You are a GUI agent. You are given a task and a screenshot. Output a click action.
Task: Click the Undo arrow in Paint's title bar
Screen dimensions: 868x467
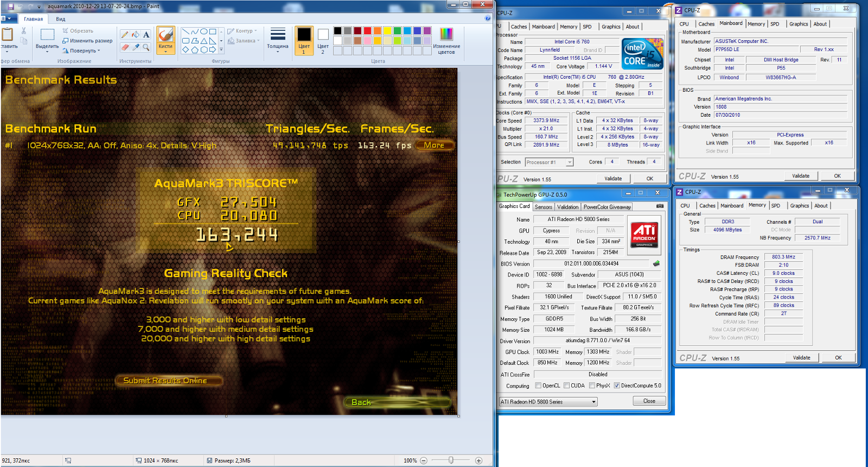click(x=21, y=7)
